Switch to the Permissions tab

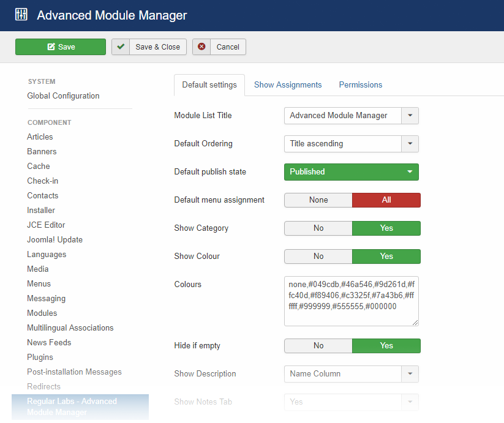pos(361,85)
